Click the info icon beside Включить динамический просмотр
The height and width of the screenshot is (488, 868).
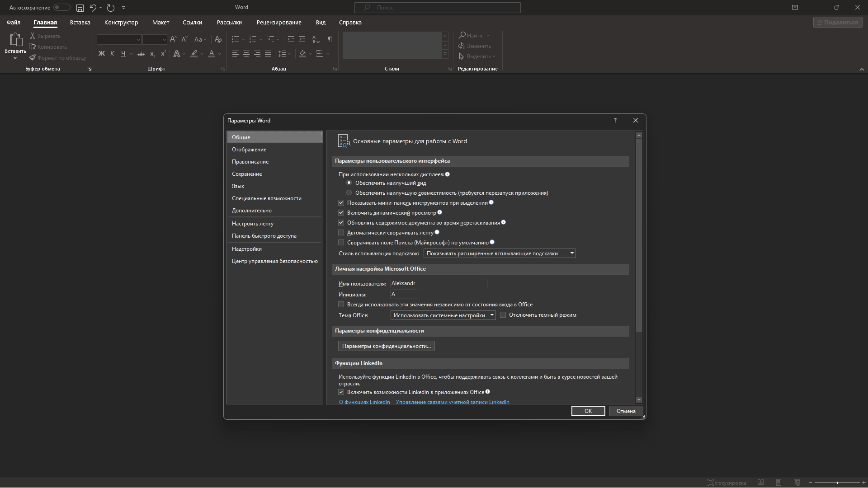point(440,212)
